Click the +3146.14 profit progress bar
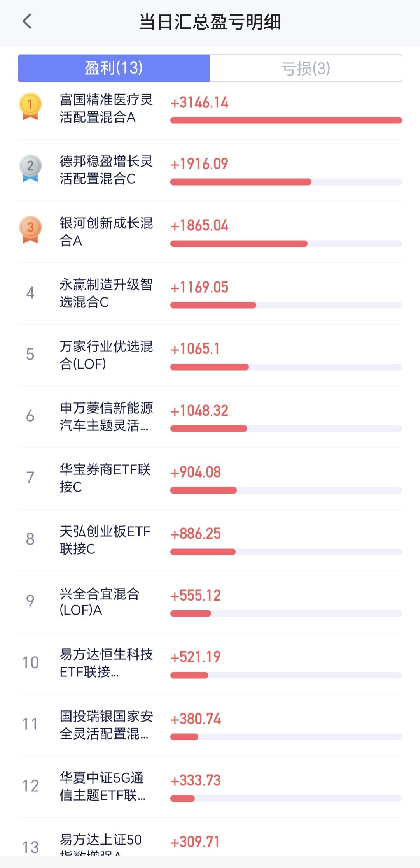 click(286, 120)
